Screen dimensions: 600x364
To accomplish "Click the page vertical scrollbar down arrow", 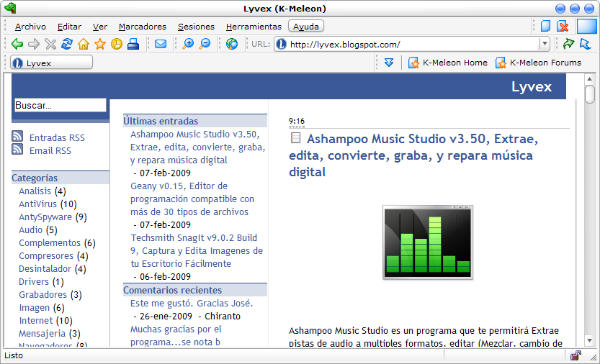I will click(589, 340).
